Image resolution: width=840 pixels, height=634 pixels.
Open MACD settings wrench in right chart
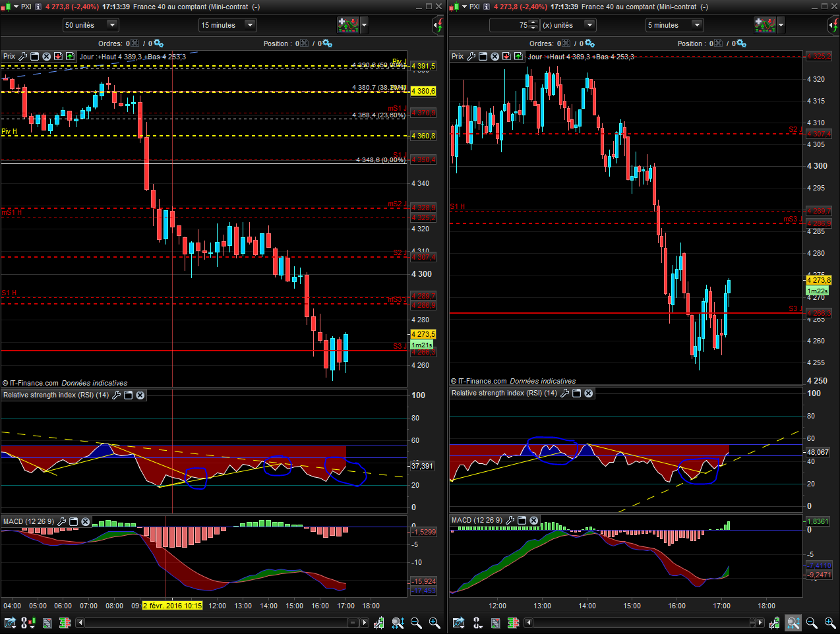(x=510, y=521)
